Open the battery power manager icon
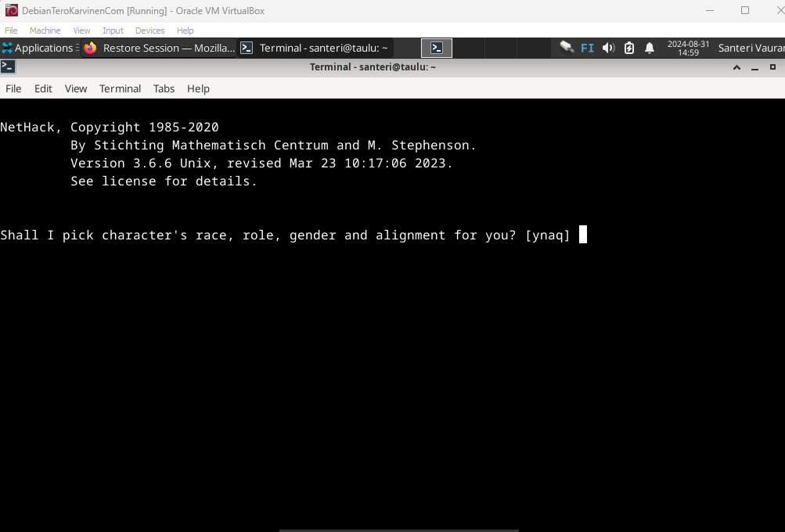Viewport: 785px width, 532px height. pos(629,48)
